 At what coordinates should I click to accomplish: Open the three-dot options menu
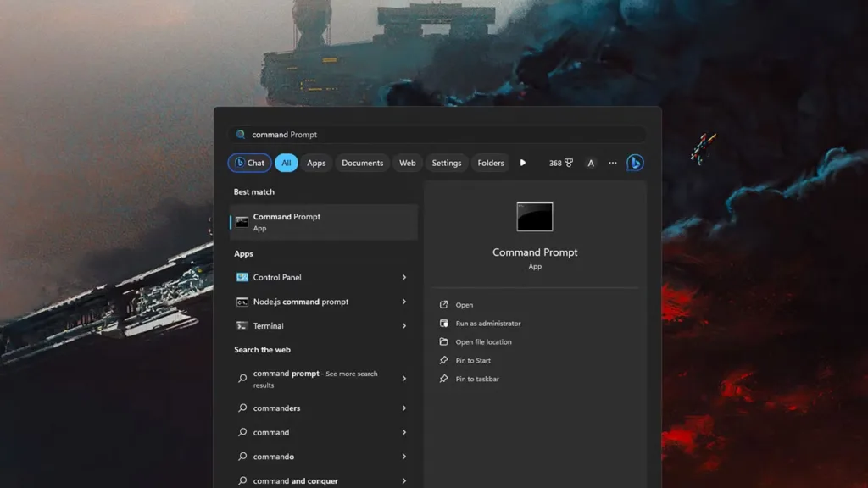point(612,163)
